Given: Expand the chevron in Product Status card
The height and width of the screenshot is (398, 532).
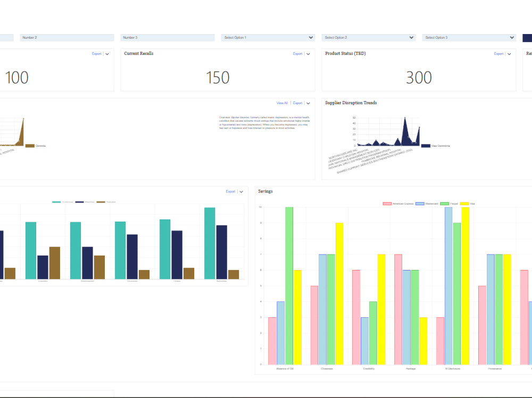Looking at the screenshot, I should pyautogui.click(x=509, y=54).
